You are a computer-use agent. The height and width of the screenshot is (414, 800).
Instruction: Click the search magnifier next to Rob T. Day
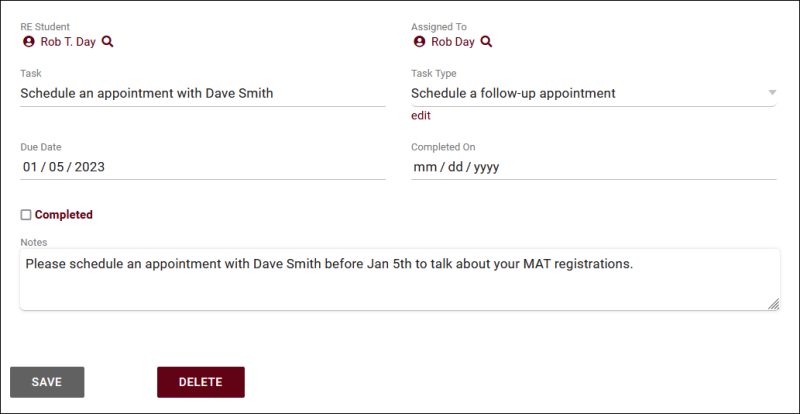point(108,42)
